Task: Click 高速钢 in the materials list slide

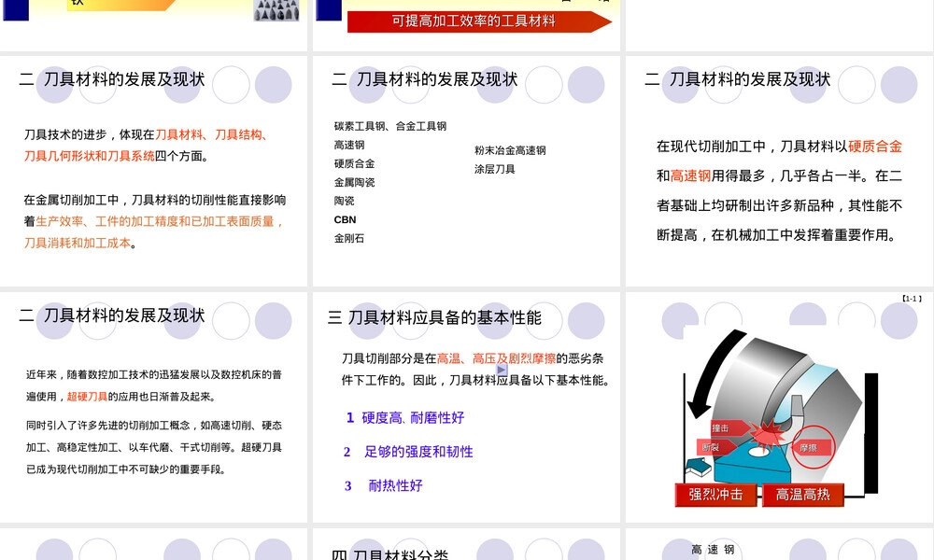Action: 349,145
